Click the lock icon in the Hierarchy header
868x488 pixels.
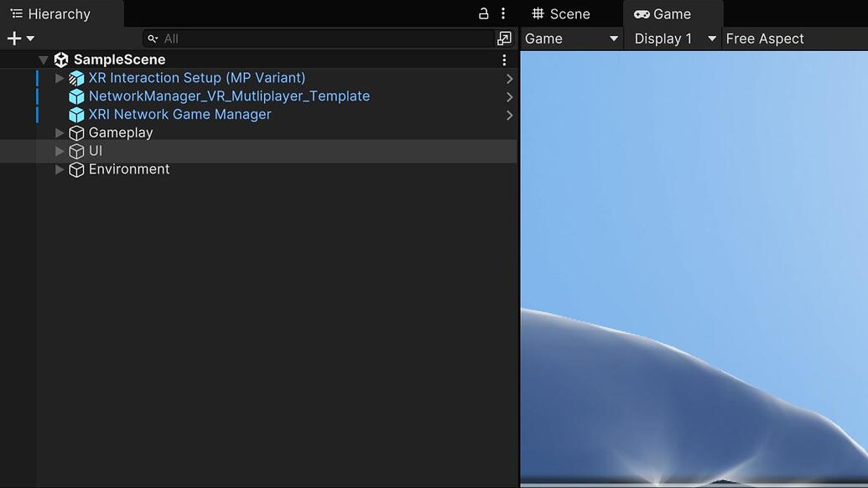click(x=482, y=13)
